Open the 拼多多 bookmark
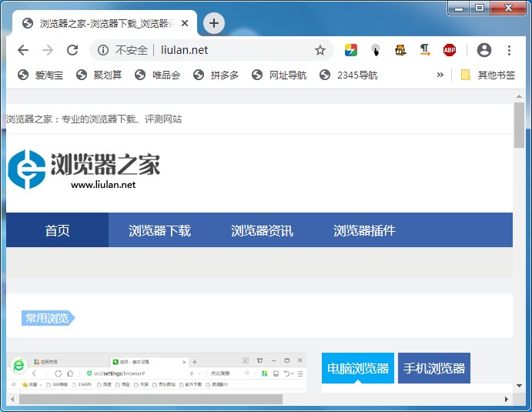Screen dimensions: 532x412 pyautogui.click(x=216, y=75)
